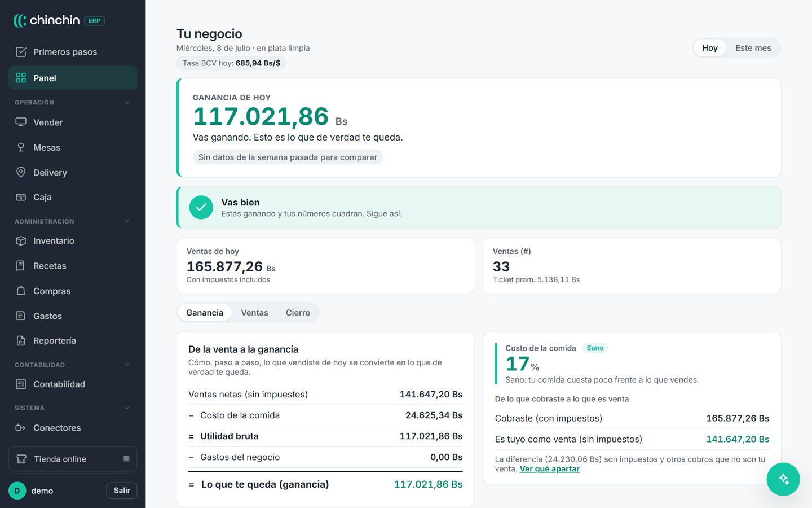Switch period toggle to Hoy

point(709,48)
